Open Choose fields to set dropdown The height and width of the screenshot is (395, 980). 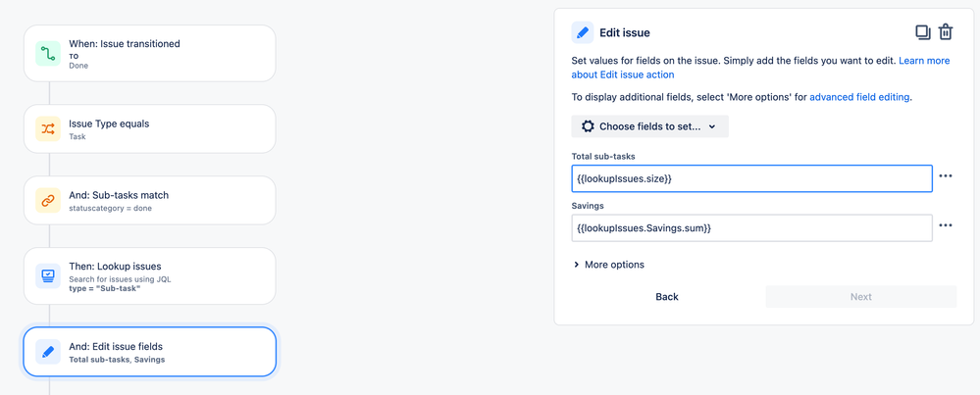[650, 126]
